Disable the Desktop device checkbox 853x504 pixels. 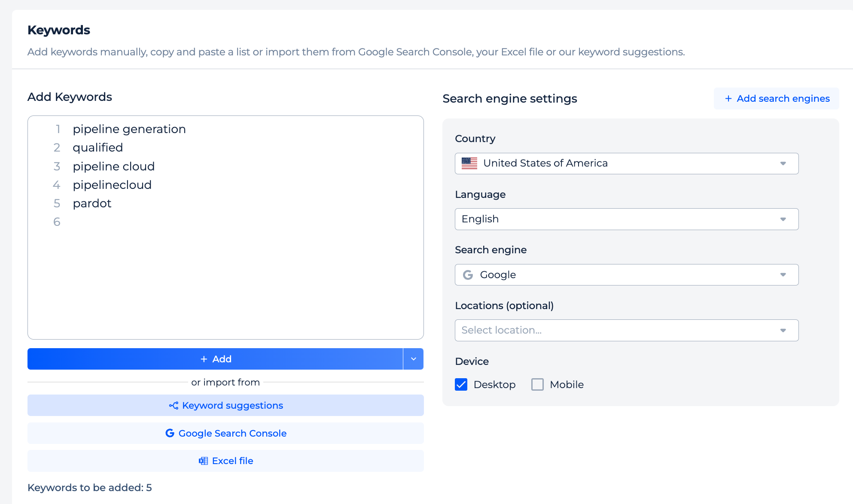[x=461, y=385]
